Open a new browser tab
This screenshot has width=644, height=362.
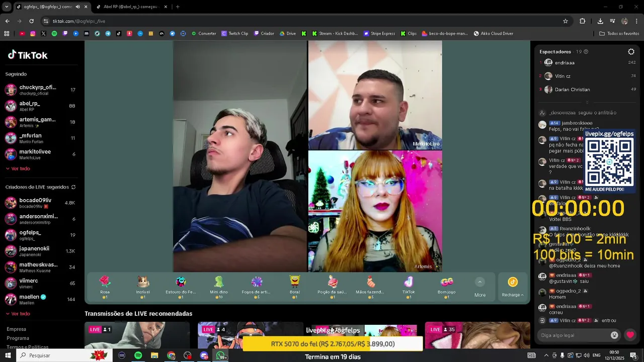[x=178, y=7]
